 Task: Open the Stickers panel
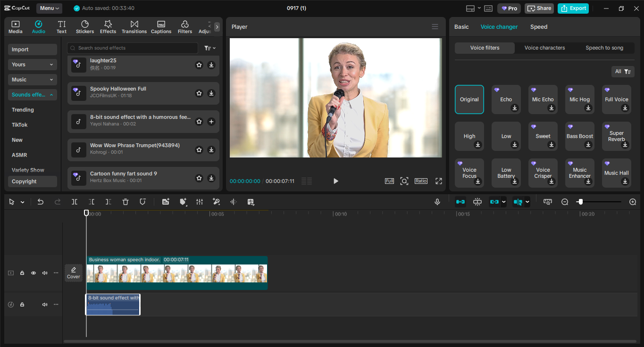click(x=85, y=26)
